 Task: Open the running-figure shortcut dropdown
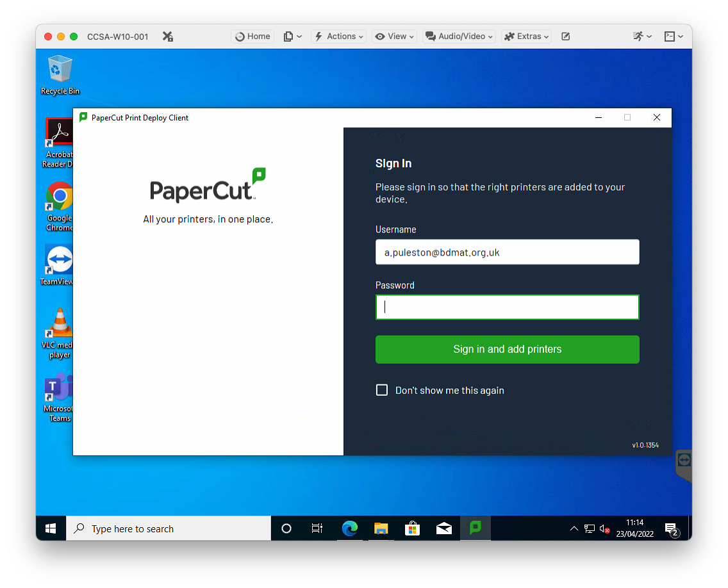tap(643, 37)
